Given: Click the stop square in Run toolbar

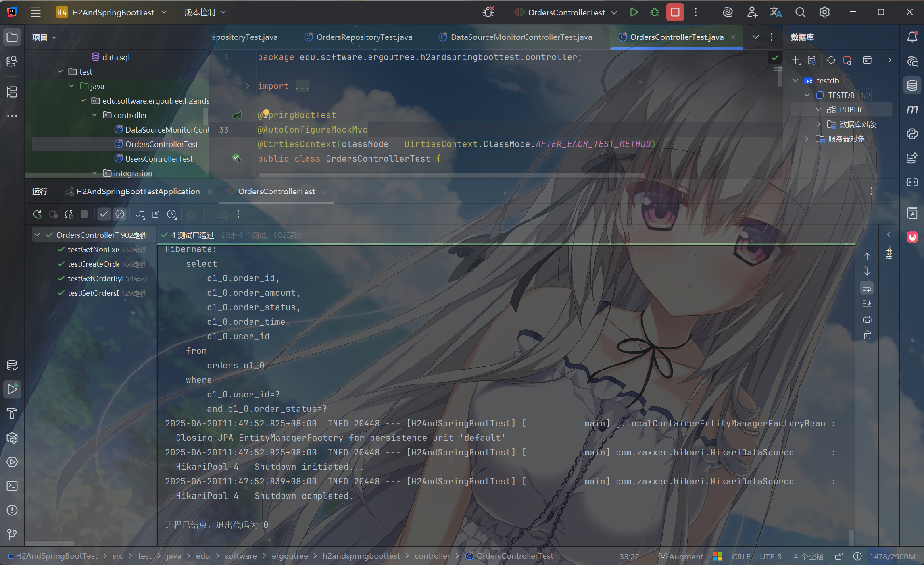Looking at the screenshot, I should tap(84, 214).
